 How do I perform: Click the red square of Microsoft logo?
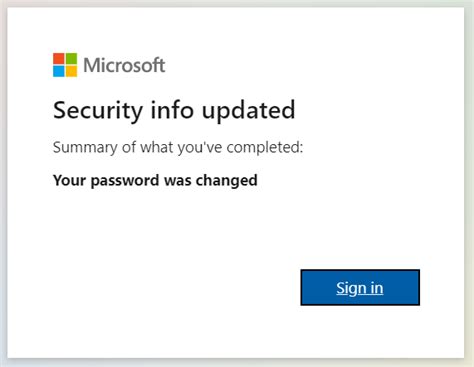click(59, 59)
